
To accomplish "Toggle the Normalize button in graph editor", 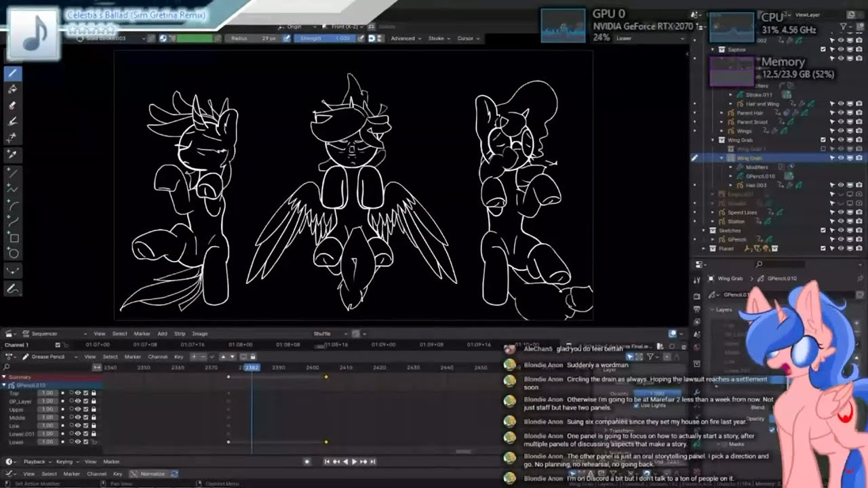I will tap(149, 474).
